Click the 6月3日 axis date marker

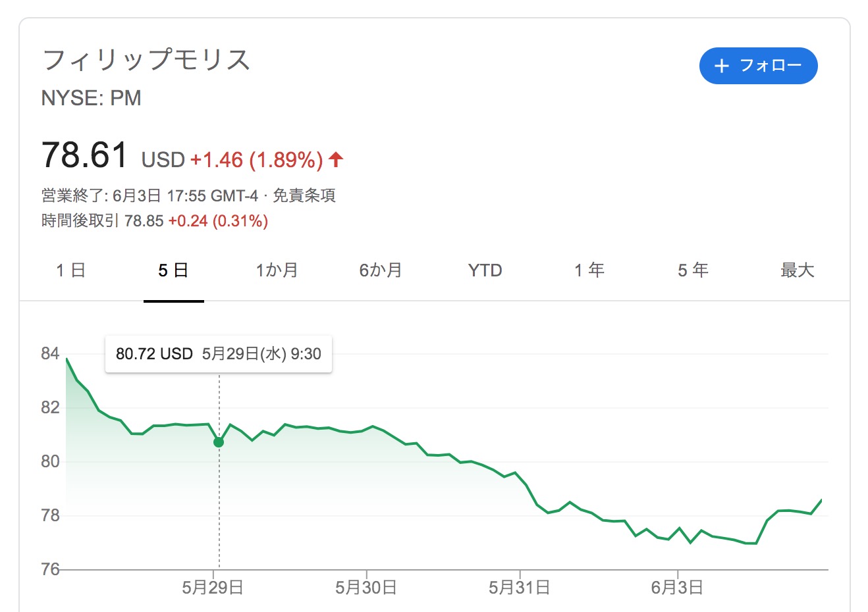[x=676, y=587]
